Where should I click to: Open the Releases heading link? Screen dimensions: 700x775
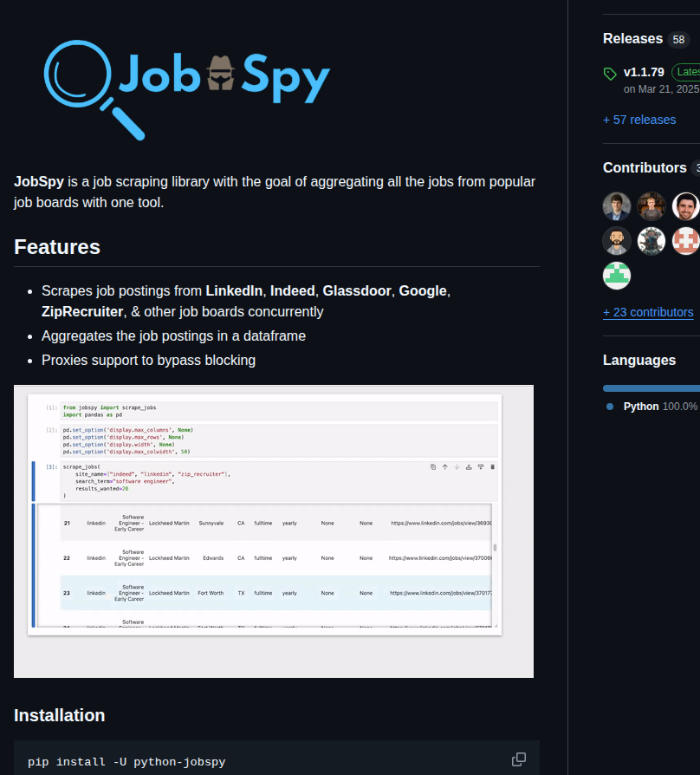[x=632, y=38]
